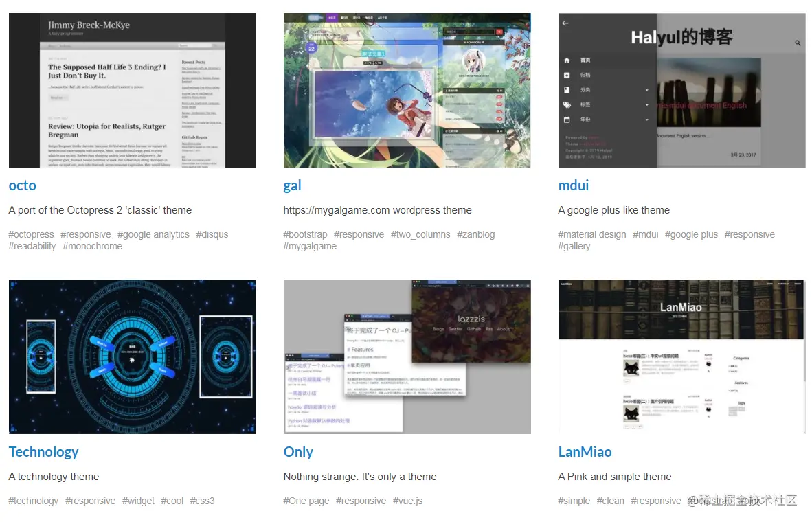Image resolution: width=812 pixels, height=522 pixels.
Task: Open the gal theme preview thumbnail
Action: point(407,90)
